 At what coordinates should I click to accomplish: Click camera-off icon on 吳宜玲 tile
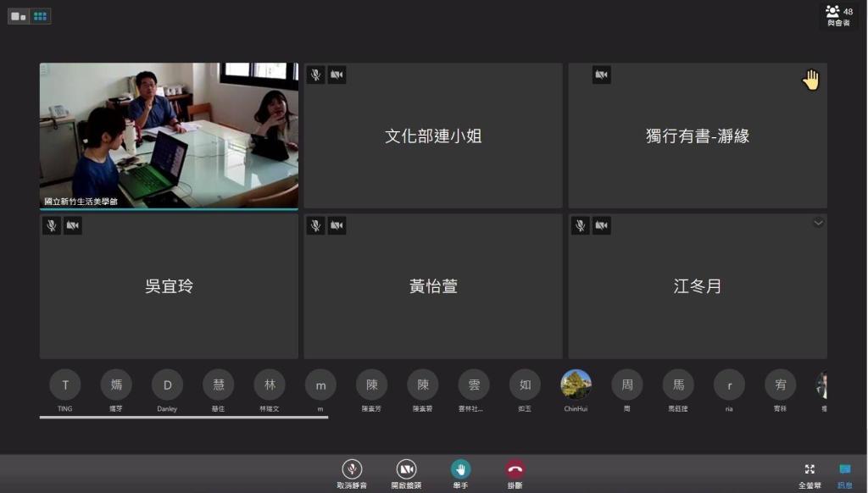[73, 225]
